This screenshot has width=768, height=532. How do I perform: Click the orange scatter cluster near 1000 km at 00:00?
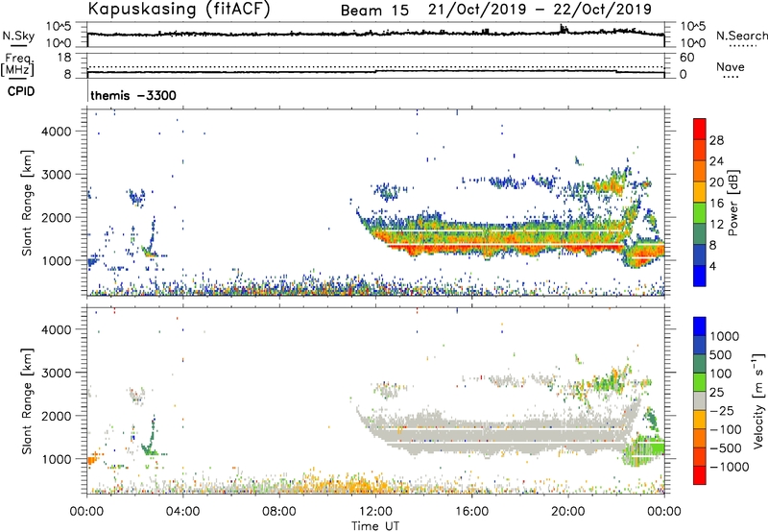92,459
